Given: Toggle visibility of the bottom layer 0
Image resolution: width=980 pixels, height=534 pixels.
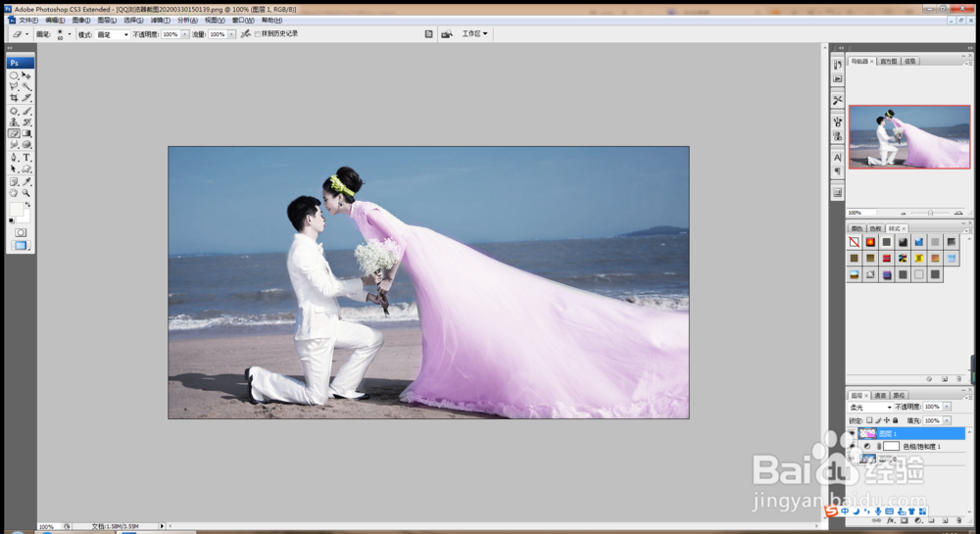Looking at the screenshot, I should pos(852,460).
